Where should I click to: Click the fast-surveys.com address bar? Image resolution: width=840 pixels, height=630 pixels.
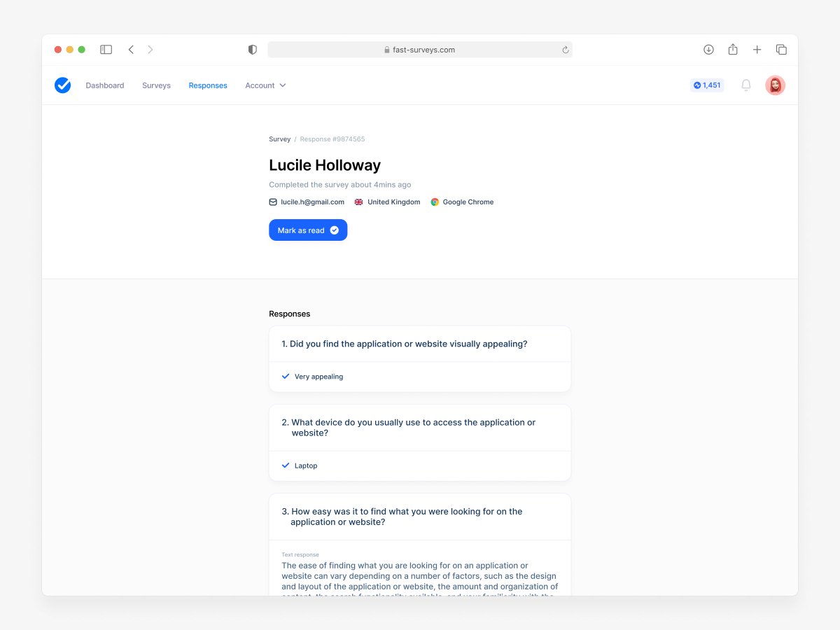click(x=420, y=50)
